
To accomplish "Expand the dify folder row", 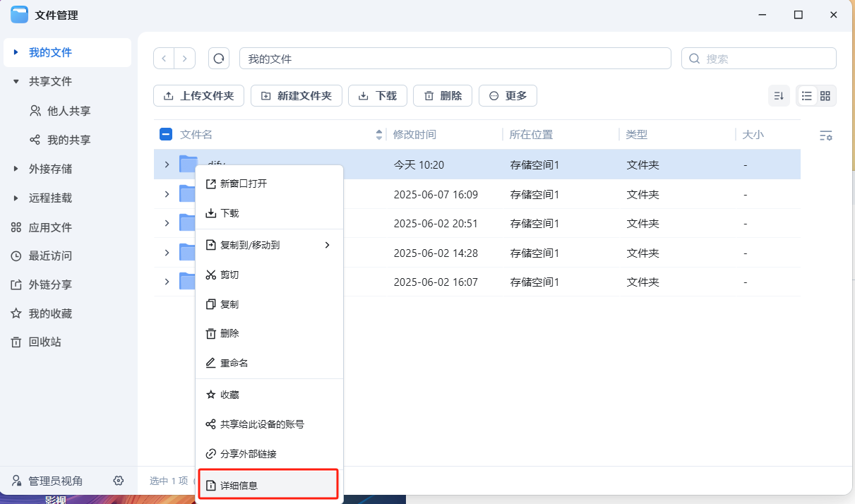I will pos(167,164).
